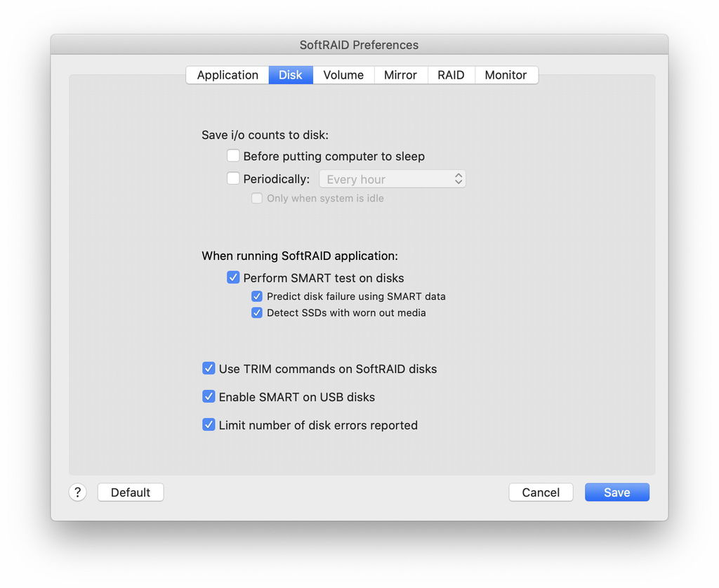Uncheck Detect SSDs with worn out media

(x=257, y=313)
